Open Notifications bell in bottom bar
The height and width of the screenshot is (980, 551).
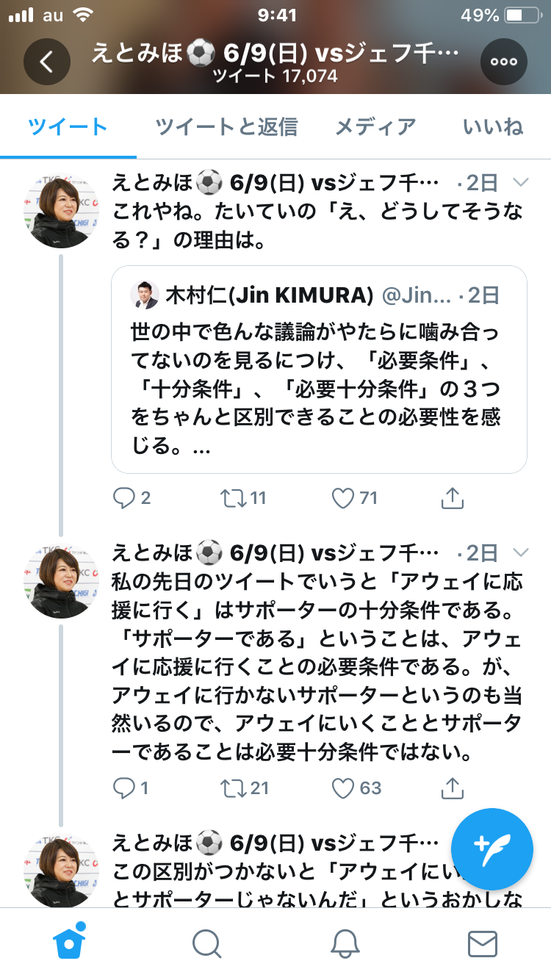point(345,943)
